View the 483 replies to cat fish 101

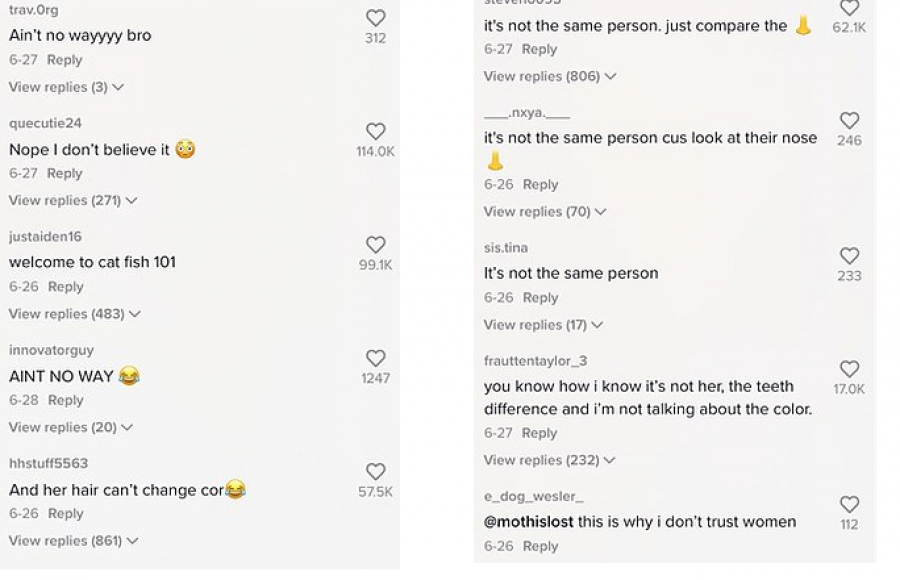point(75,314)
